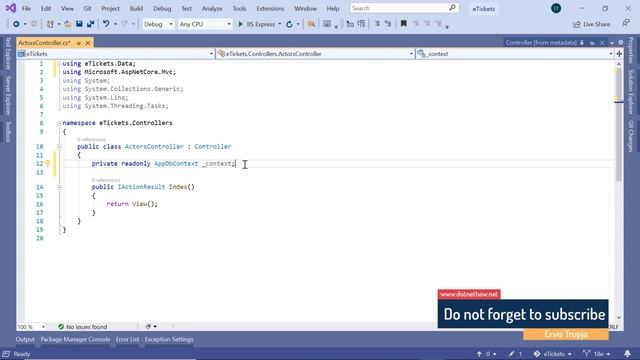640x360 pixels.
Task: Undo the last edit with the Undo arrow
Action: point(106,24)
